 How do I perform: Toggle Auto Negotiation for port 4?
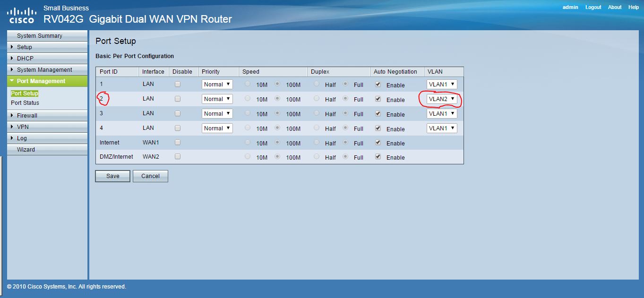click(x=378, y=128)
